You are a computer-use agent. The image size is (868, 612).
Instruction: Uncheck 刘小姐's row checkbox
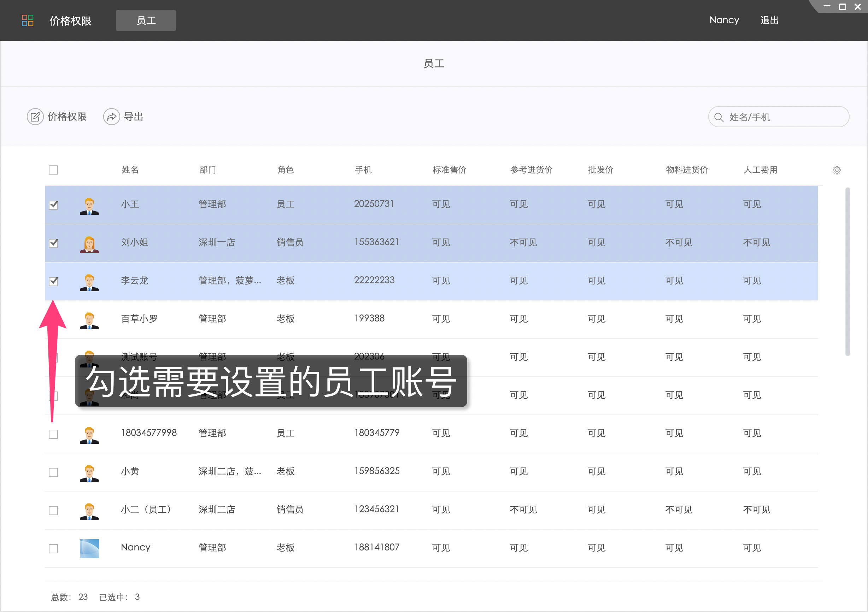pyautogui.click(x=53, y=243)
